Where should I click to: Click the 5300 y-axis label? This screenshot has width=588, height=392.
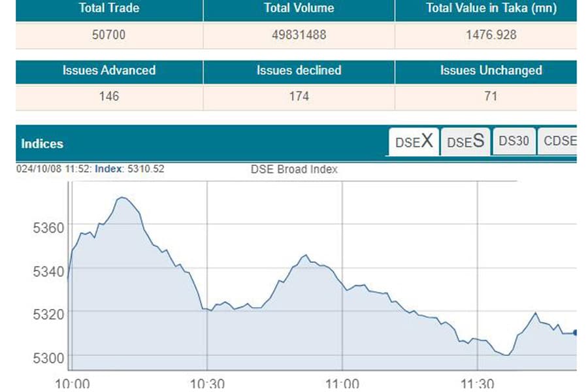(48, 358)
